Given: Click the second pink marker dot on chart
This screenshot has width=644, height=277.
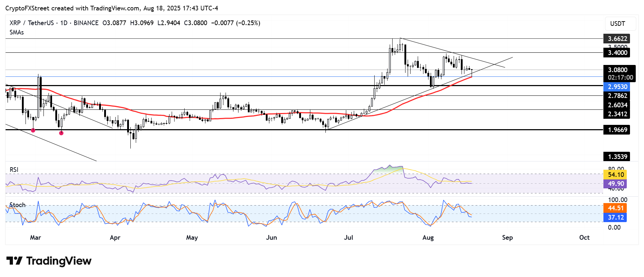Looking at the screenshot, I should coord(61,133).
